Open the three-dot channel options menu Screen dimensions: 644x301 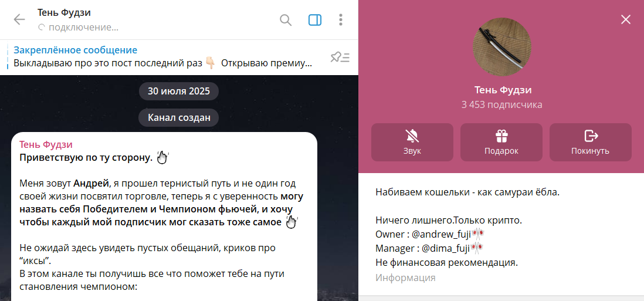(x=341, y=20)
